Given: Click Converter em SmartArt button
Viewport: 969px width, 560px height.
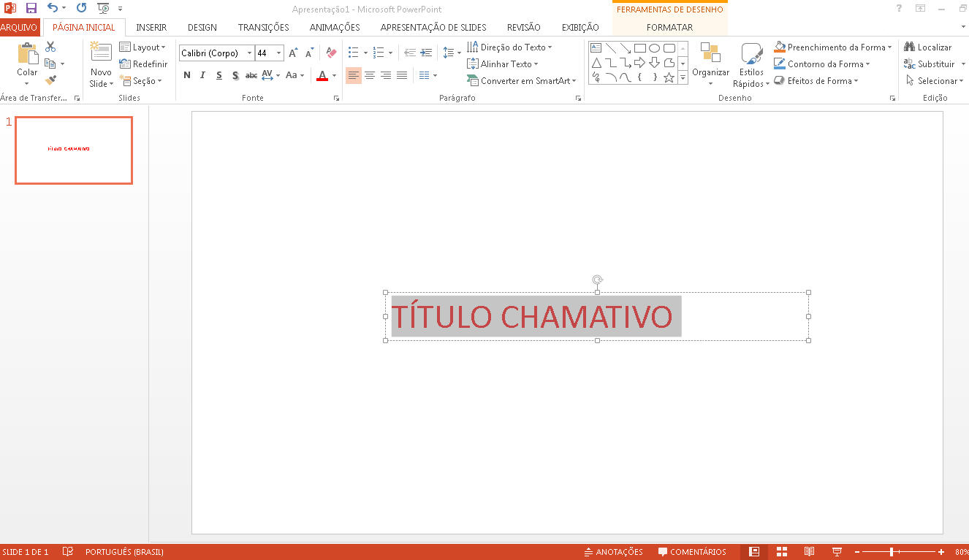Looking at the screenshot, I should [x=522, y=81].
